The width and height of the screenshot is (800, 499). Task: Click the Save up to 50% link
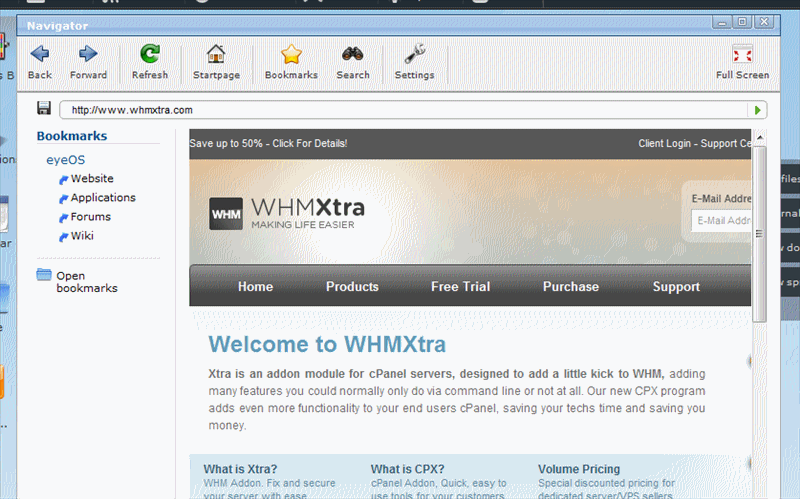268,144
